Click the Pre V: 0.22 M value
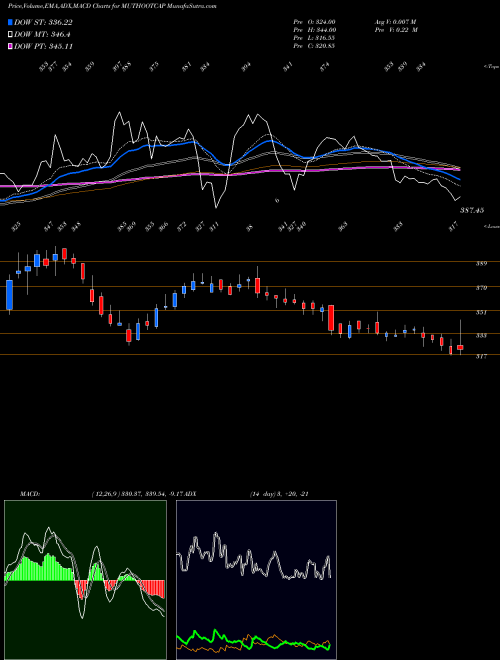 point(395,30)
